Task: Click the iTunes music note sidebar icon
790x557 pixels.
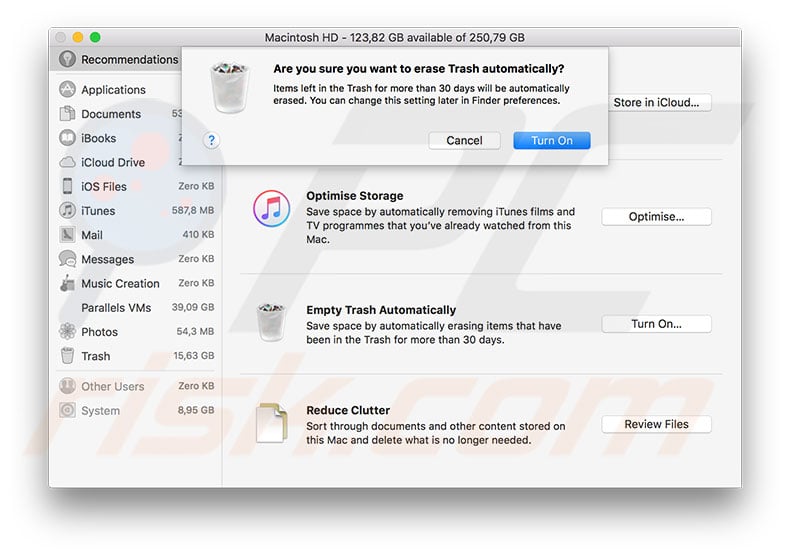Action: [x=67, y=211]
